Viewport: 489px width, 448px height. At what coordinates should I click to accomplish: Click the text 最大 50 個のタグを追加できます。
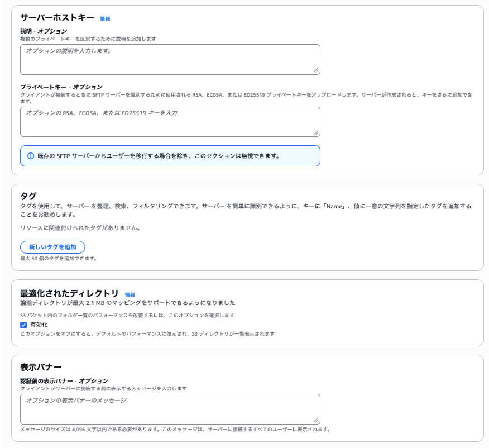click(59, 258)
